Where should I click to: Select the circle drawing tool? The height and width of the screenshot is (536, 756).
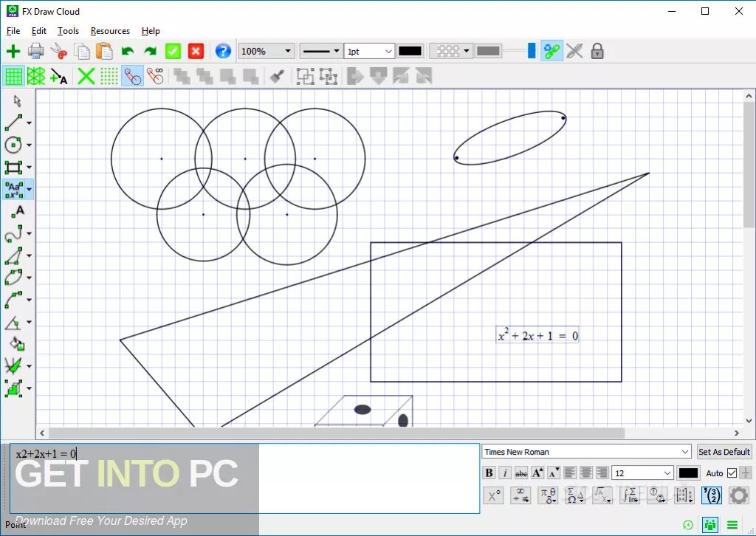click(x=13, y=145)
